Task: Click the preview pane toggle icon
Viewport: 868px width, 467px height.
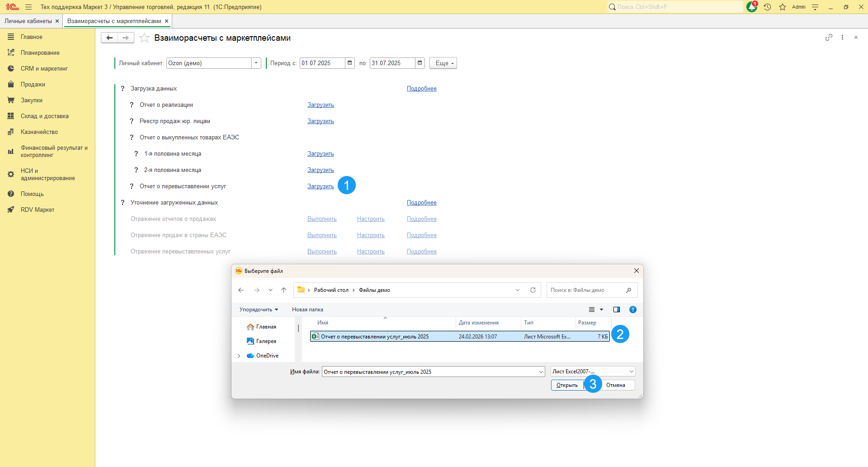Action: click(x=616, y=310)
